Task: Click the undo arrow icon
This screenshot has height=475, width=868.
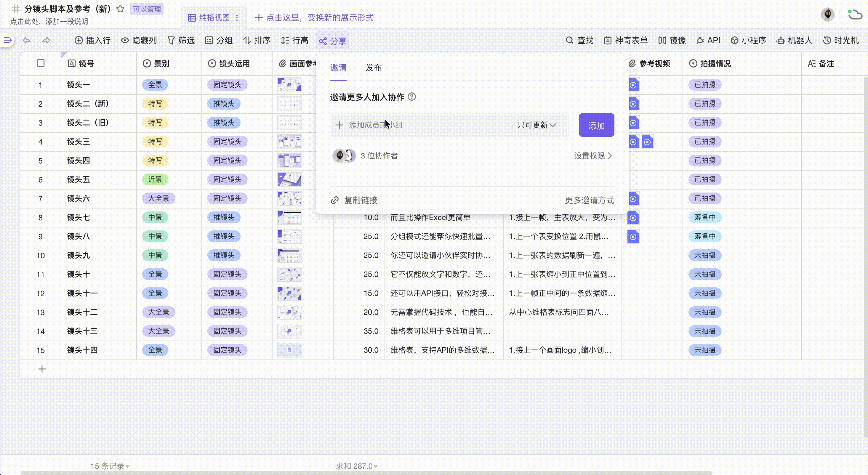Action: [x=27, y=41]
